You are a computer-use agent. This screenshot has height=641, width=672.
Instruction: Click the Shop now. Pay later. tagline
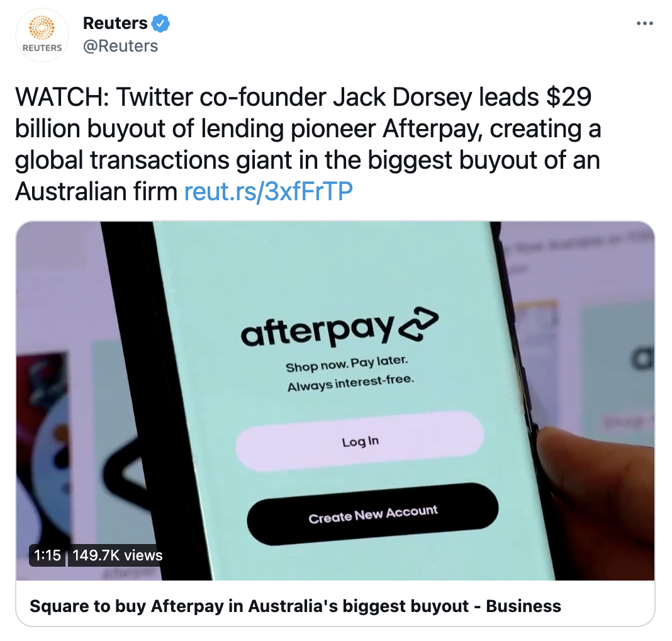pos(347,364)
